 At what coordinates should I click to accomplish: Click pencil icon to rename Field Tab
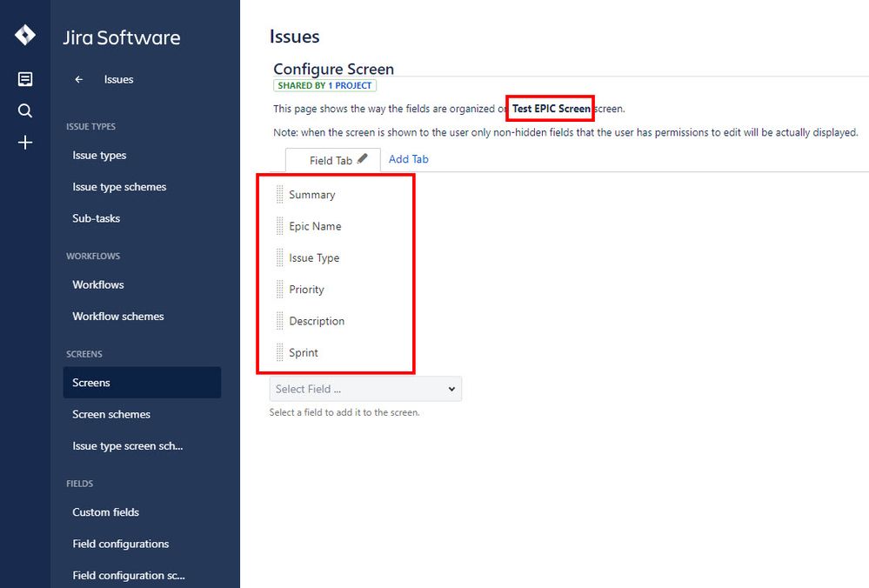pos(363,159)
